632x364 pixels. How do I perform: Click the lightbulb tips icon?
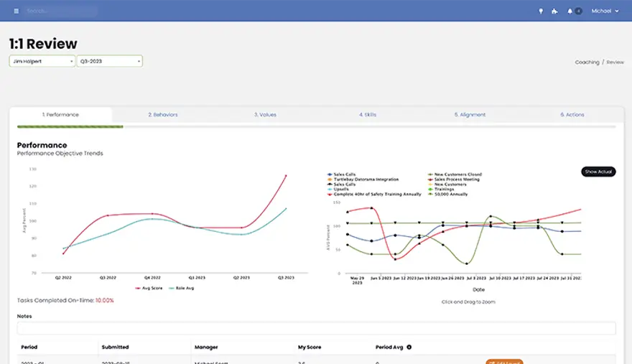click(x=541, y=11)
